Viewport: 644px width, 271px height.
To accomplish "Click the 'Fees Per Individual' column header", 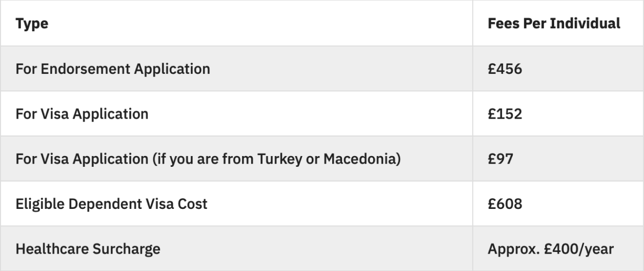I will (554, 24).
